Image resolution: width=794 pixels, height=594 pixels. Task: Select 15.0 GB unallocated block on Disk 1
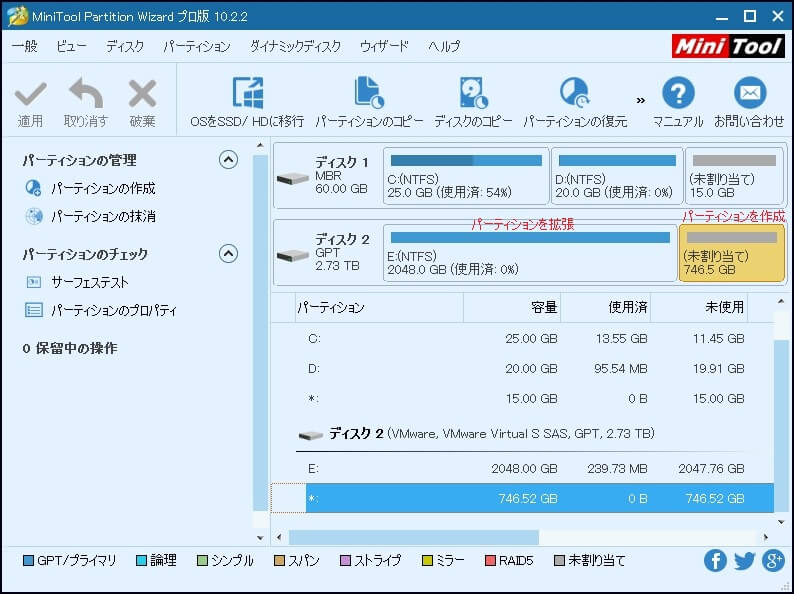pos(734,176)
